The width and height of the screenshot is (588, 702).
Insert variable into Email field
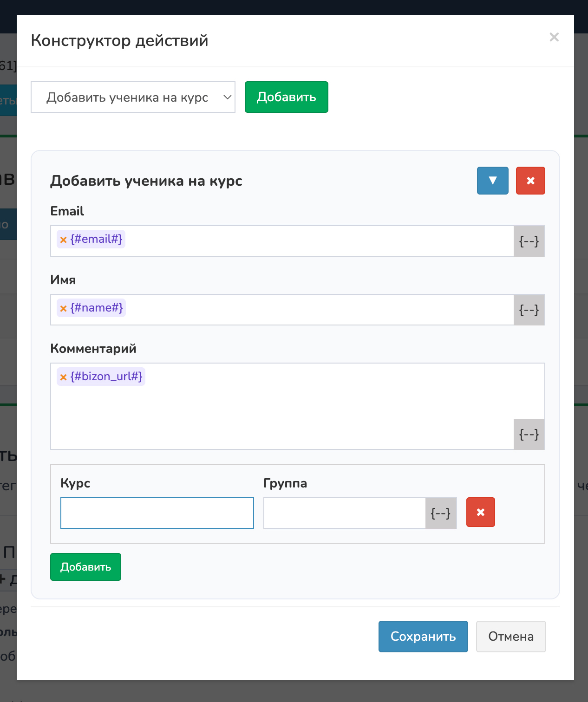[x=529, y=241]
